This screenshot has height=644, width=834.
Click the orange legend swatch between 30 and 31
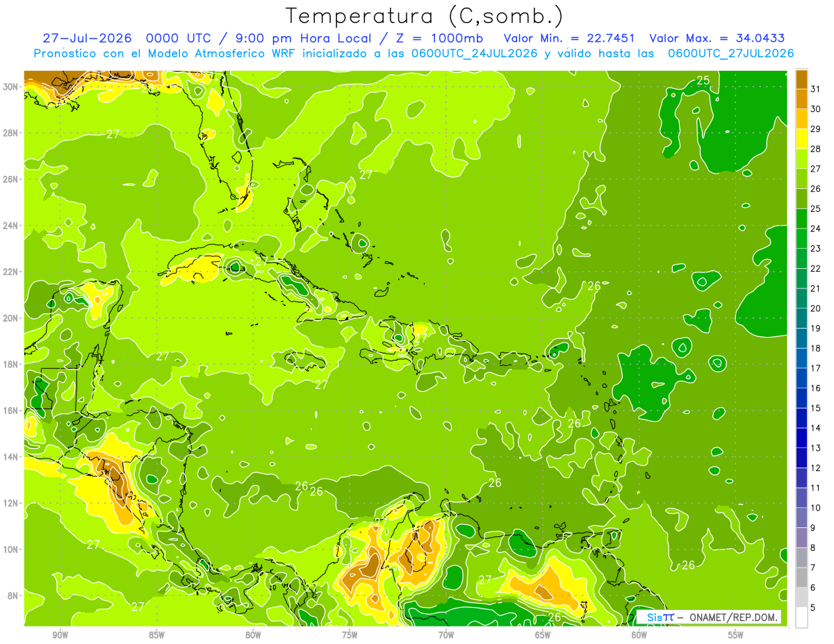pyautogui.click(x=801, y=99)
